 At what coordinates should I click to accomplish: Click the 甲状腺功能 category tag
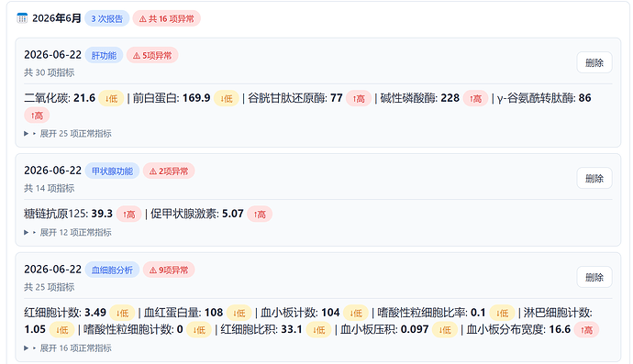(112, 171)
